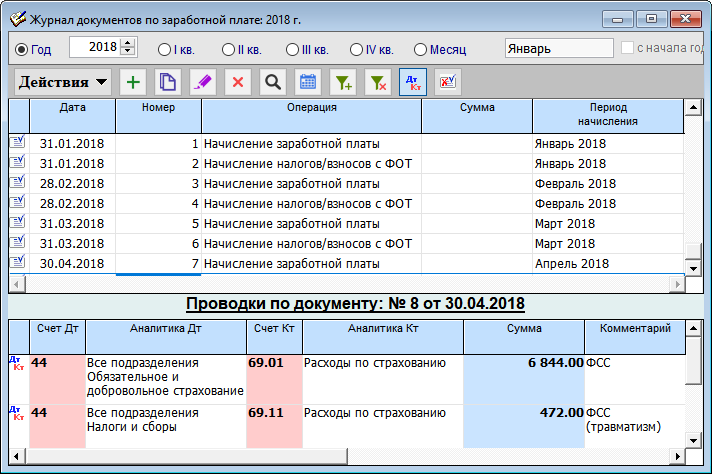Click the journal horizontal scroll right arrow
The height and width of the screenshot is (474, 712).
[x=677, y=285]
